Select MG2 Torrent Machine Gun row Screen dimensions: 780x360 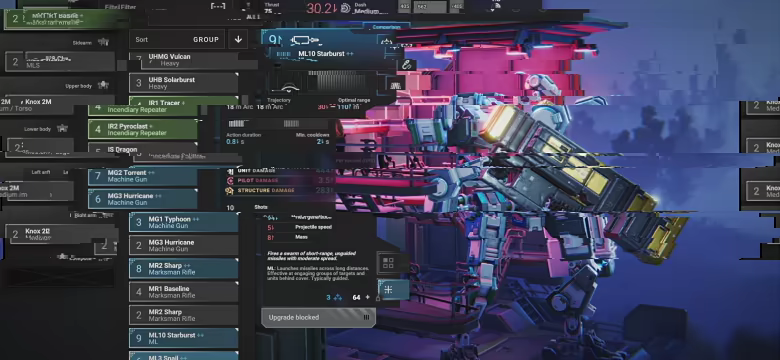click(x=143, y=176)
